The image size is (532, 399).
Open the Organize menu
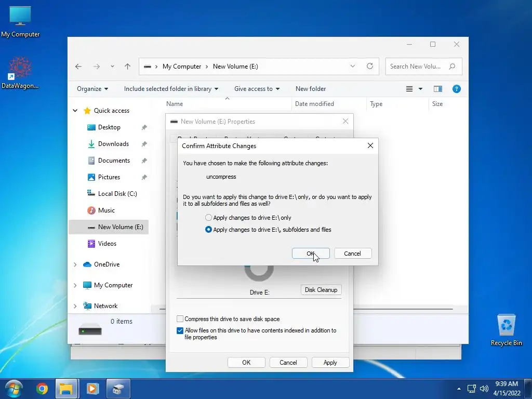(x=92, y=89)
